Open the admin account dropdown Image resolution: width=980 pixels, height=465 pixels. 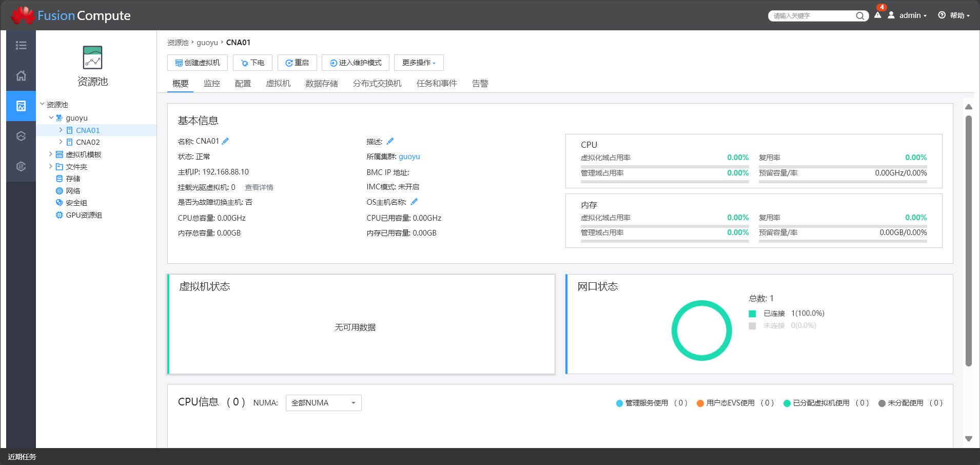point(913,15)
